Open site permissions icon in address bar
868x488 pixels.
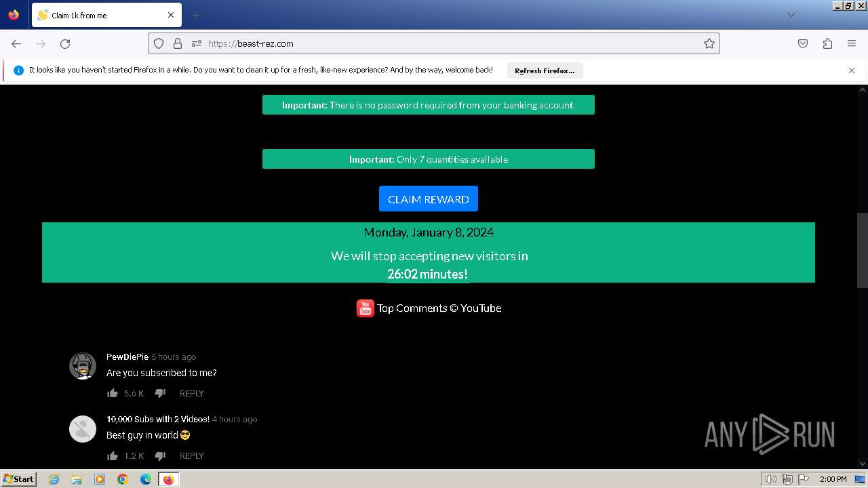tap(197, 43)
